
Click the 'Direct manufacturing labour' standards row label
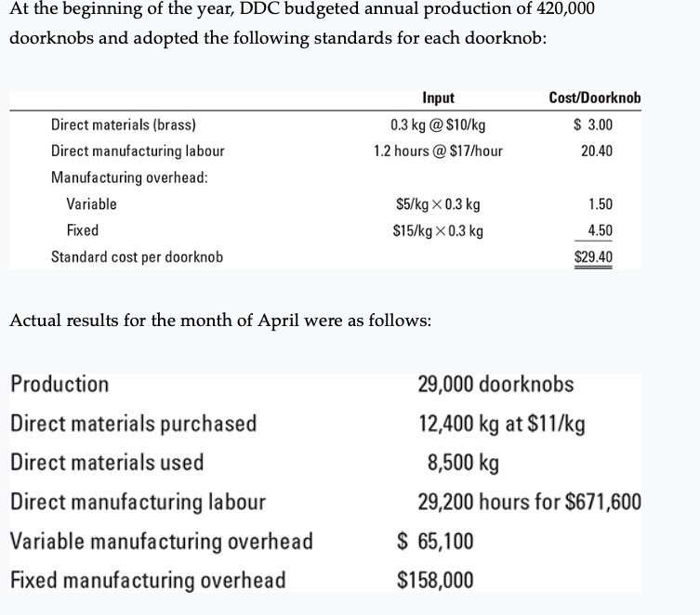point(138,150)
